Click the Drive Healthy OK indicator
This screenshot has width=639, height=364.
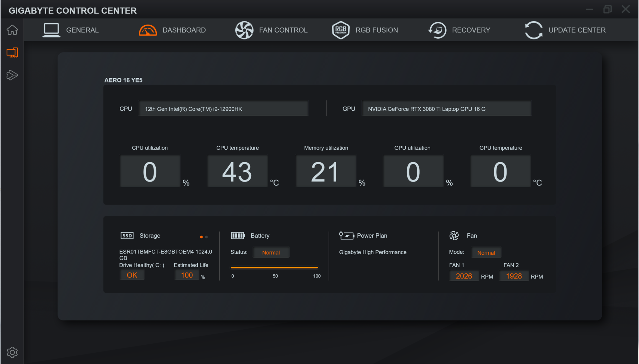pos(132,275)
